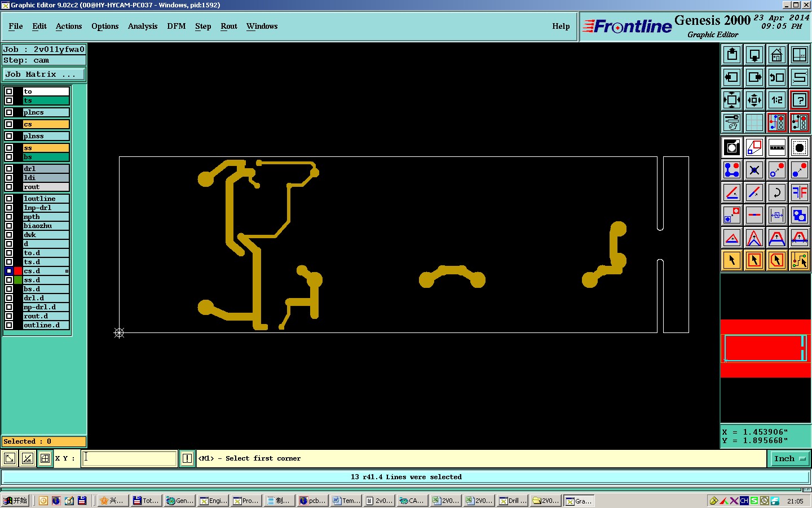The width and height of the screenshot is (812, 508).
Task: Click the home view icon
Action: (776, 55)
